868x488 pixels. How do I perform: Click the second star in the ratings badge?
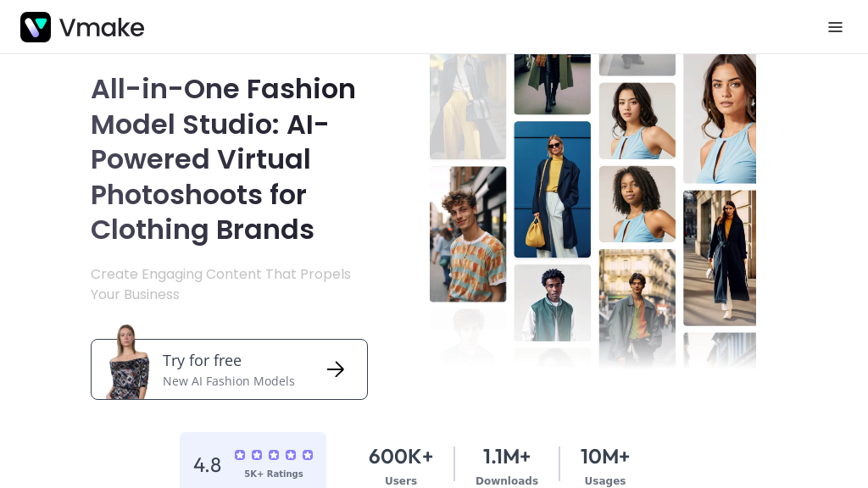pos(257,455)
